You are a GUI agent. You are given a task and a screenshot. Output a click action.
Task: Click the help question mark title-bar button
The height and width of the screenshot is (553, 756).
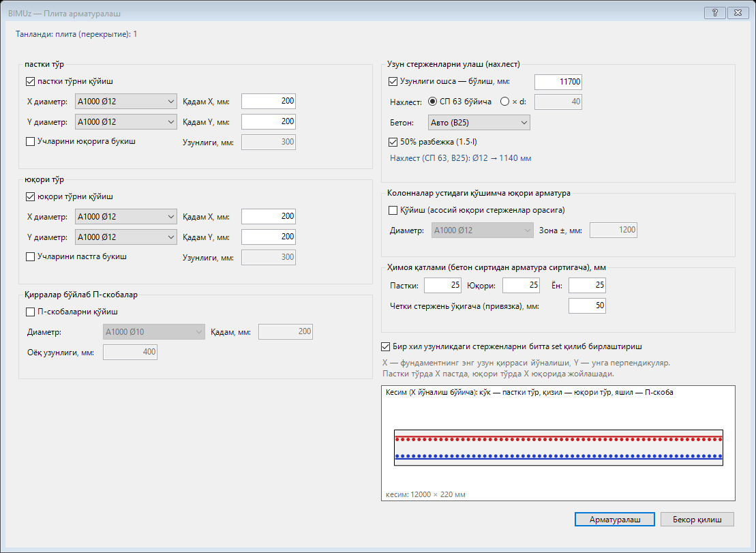(715, 13)
